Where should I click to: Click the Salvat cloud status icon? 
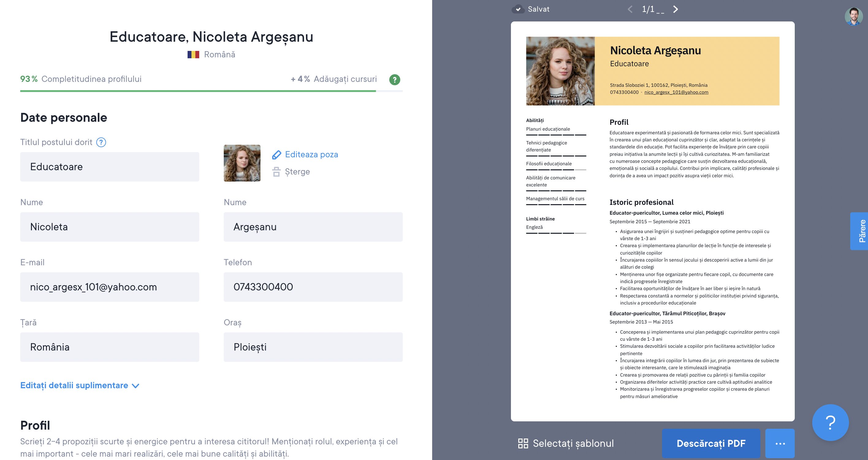pos(518,10)
